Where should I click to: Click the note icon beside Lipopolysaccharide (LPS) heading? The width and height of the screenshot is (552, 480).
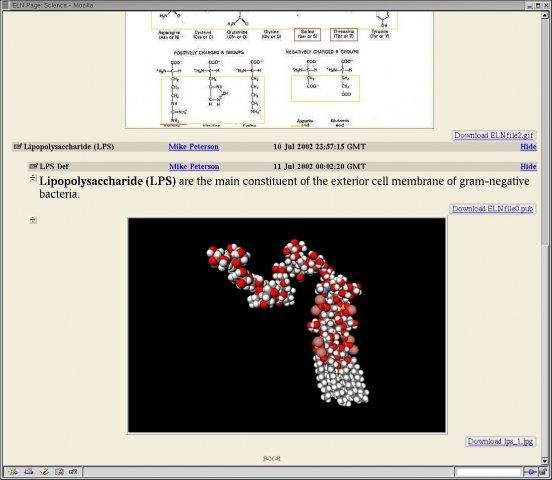(18, 146)
